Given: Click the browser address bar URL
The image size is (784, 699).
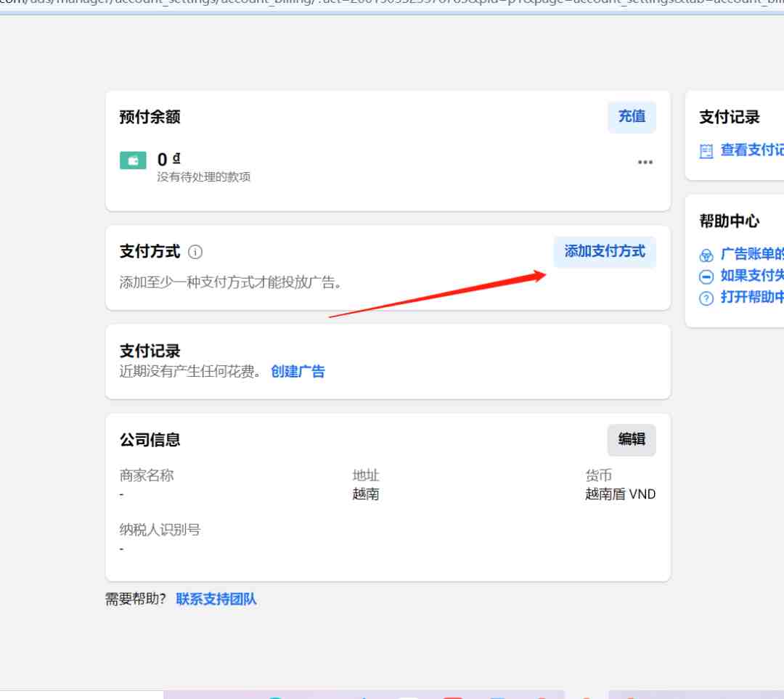Looking at the screenshot, I should [392, 4].
